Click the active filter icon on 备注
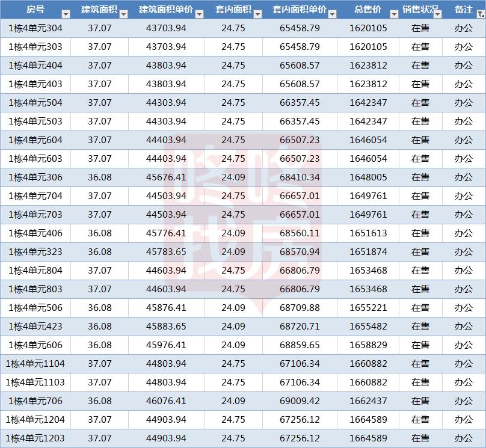486x448 pixels. [x=480, y=14]
